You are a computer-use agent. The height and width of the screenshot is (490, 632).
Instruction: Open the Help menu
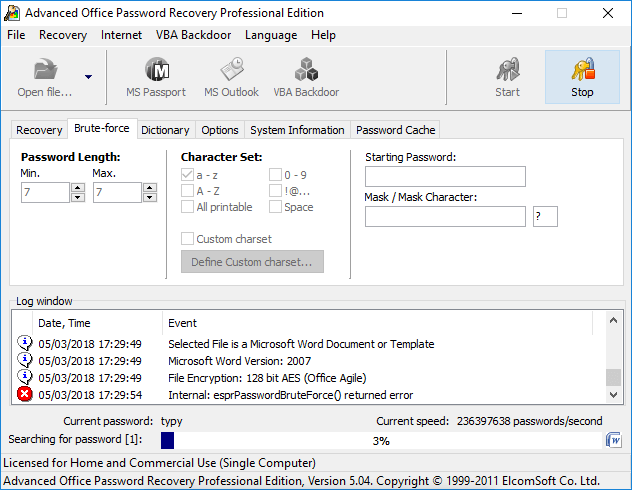pyautogui.click(x=323, y=35)
